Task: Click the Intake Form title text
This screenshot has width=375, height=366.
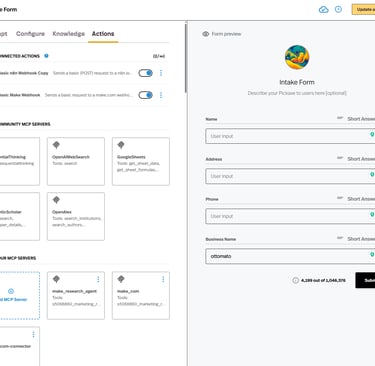Action: (297, 82)
